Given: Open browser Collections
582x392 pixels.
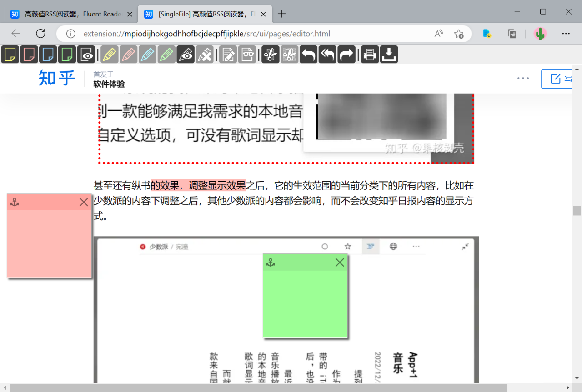Looking at the screenshot, I should (512, 34).
